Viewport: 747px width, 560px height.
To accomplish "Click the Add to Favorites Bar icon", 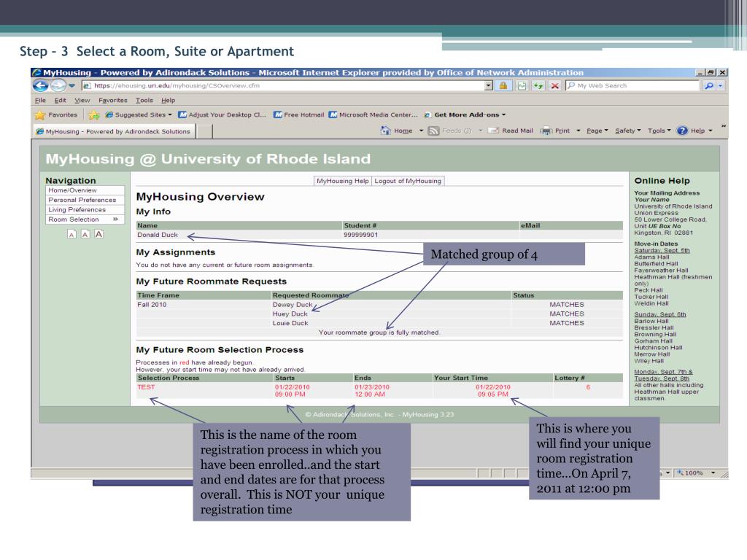I will point(94,114).
